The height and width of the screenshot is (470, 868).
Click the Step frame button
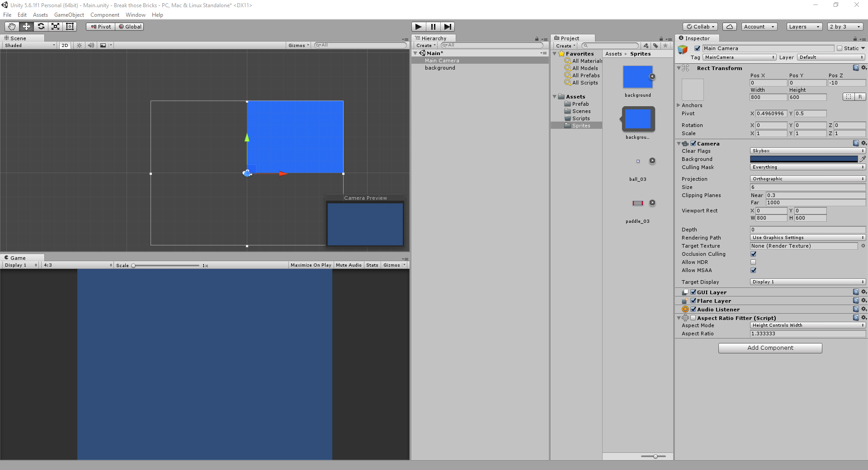coord(448,27)
